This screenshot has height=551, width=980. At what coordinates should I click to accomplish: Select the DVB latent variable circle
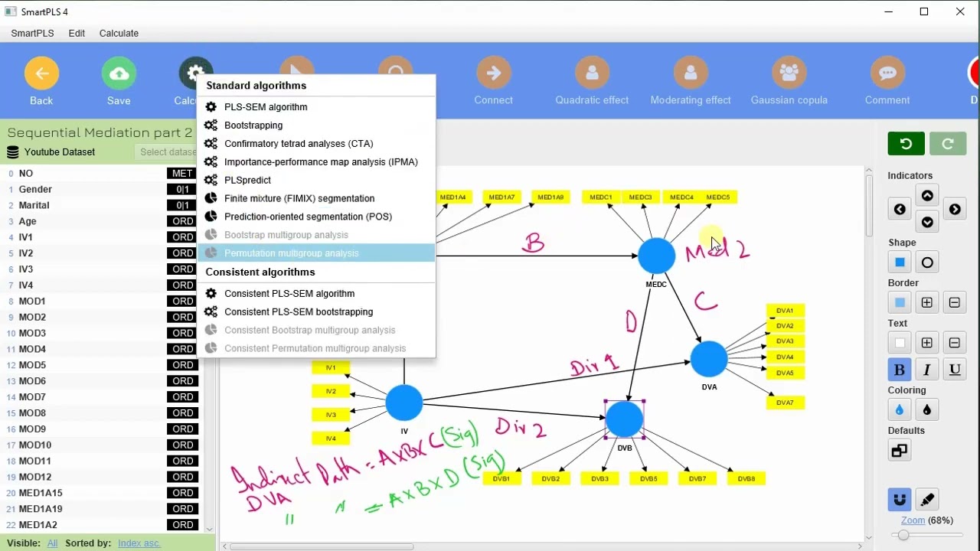[625, 419]
